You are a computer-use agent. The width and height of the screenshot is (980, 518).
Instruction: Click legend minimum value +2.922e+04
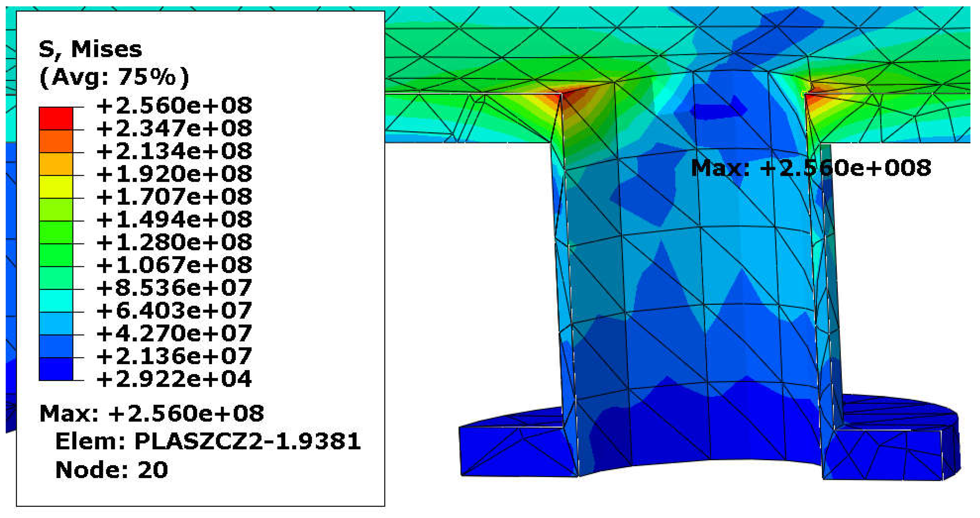pos(174,379)
